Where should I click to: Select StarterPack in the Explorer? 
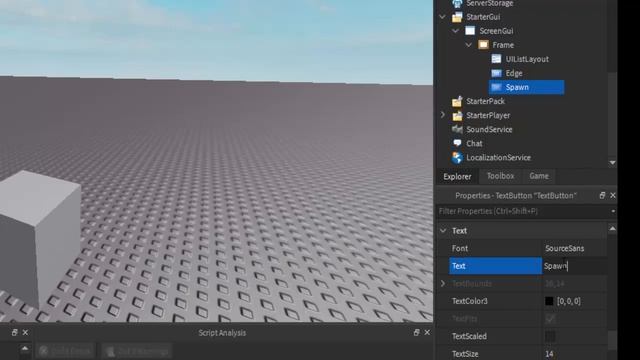(486, 101)
